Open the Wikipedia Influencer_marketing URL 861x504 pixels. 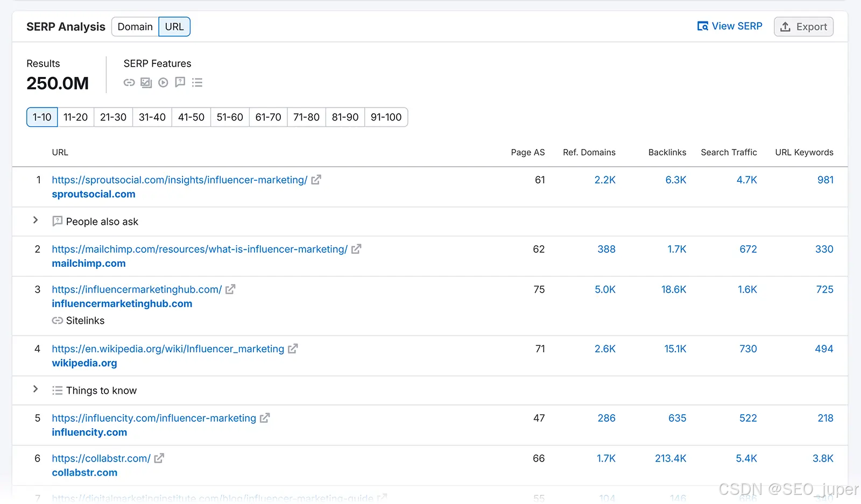pos(168,349)
